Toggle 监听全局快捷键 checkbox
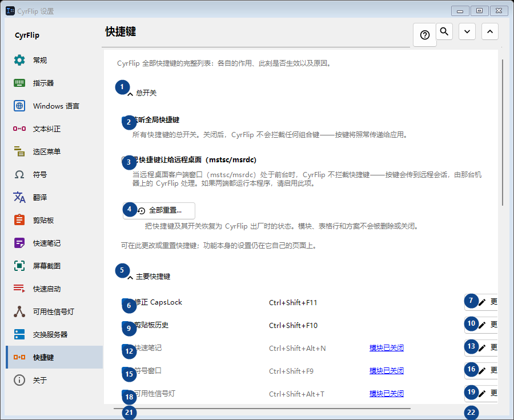The image size is (514, 420). tap(125, 121)
